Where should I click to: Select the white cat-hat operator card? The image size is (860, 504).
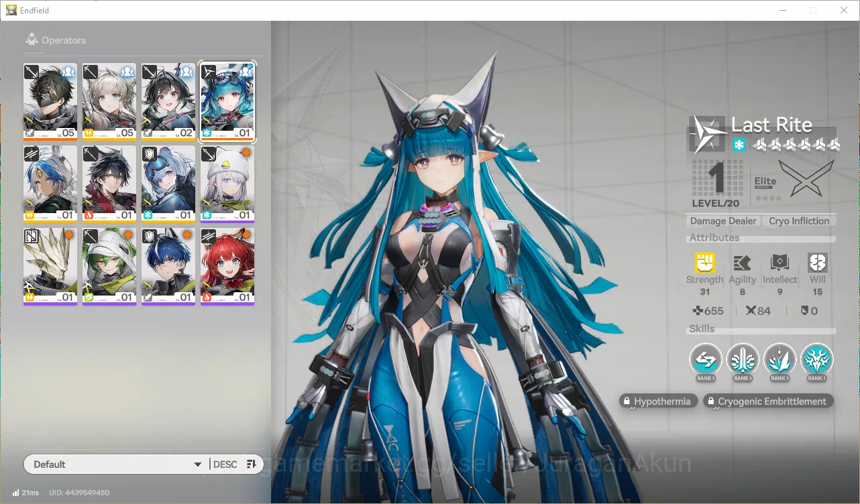(227, 184)
